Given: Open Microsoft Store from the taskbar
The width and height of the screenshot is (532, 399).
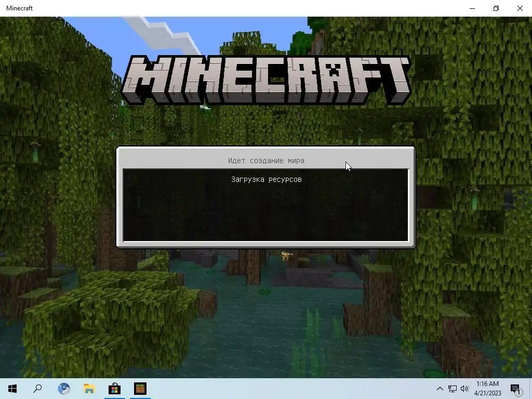Looking at the screenshot, I should click(115, 389).
